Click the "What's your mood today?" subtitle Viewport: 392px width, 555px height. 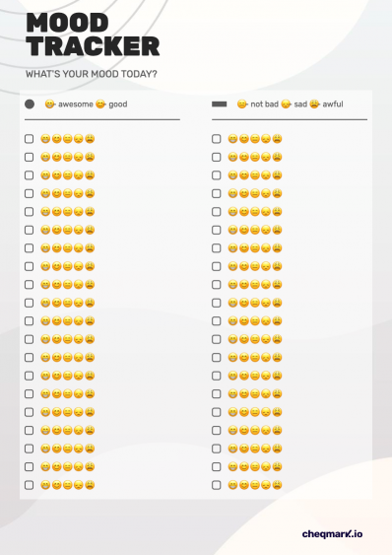[92, 74]
